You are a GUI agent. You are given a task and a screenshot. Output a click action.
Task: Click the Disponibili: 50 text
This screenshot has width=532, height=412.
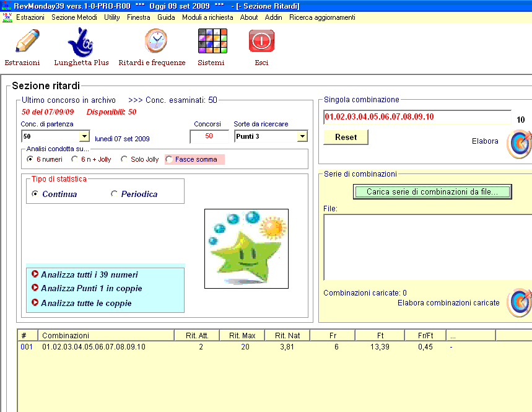coord(111,112)
